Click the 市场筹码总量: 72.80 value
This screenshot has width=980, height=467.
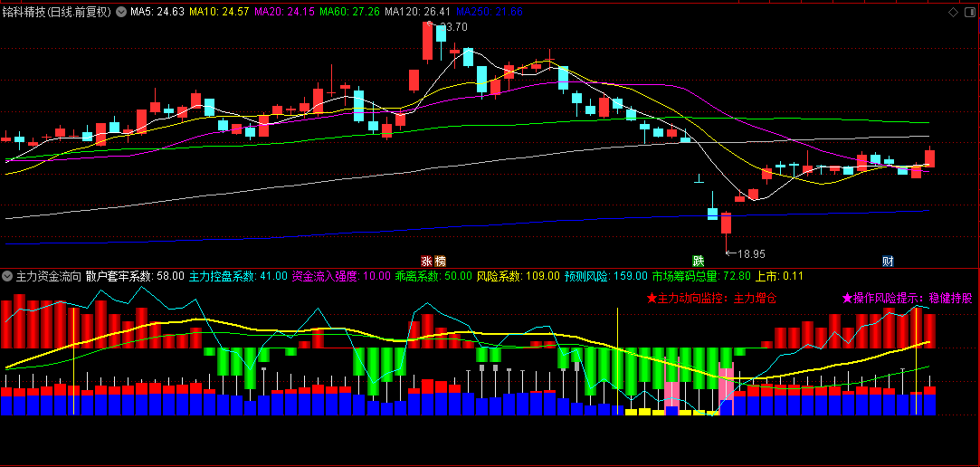click(702, 276)
